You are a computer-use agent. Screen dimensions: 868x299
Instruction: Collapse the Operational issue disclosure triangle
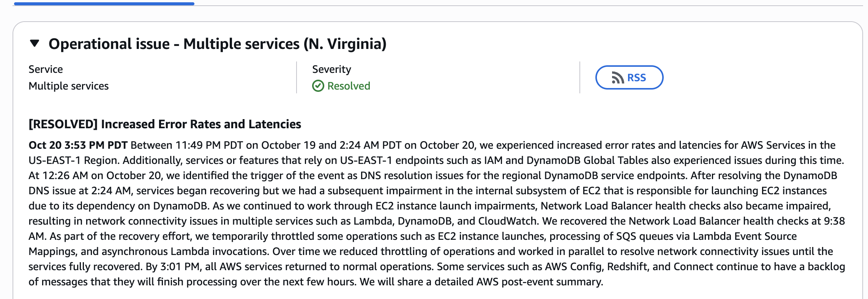click(35, 44)
